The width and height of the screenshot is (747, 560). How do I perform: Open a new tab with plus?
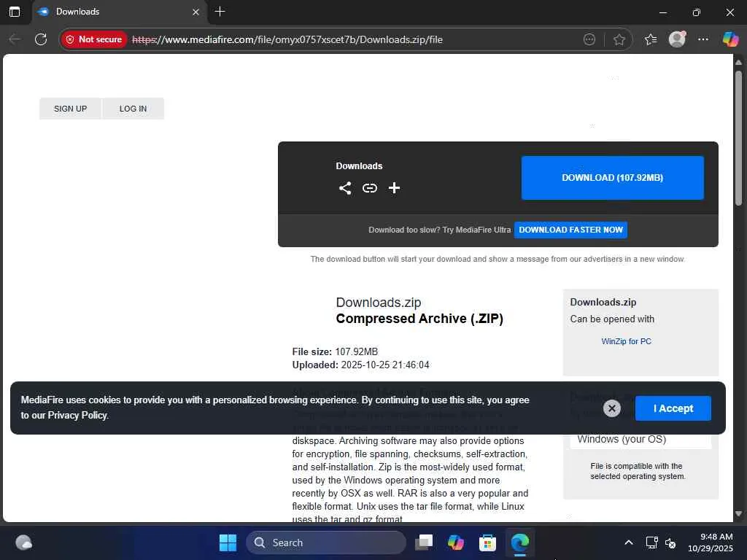220,12
